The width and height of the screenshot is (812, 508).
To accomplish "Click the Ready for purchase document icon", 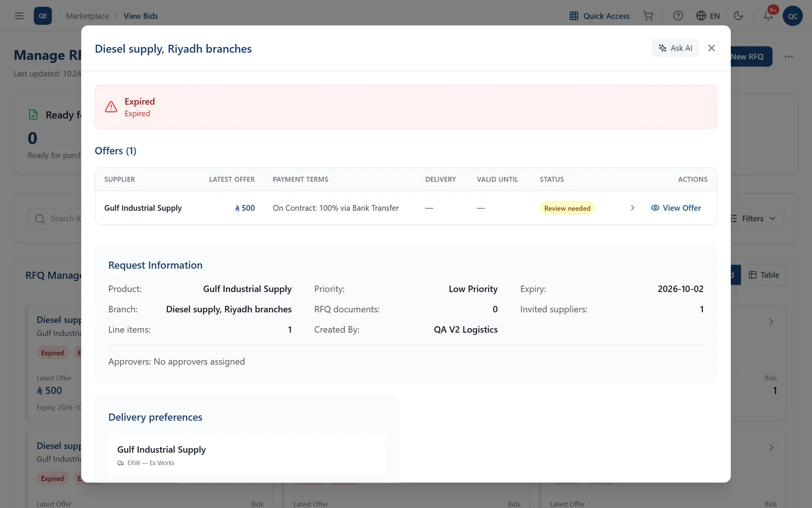I will (x=33, y=115).
